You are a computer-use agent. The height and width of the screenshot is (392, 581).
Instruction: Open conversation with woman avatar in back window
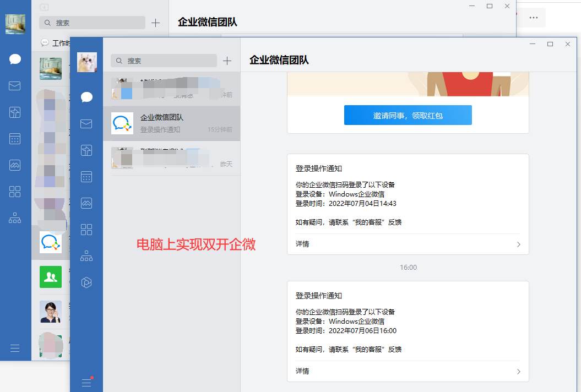click(x=51, y=312)
